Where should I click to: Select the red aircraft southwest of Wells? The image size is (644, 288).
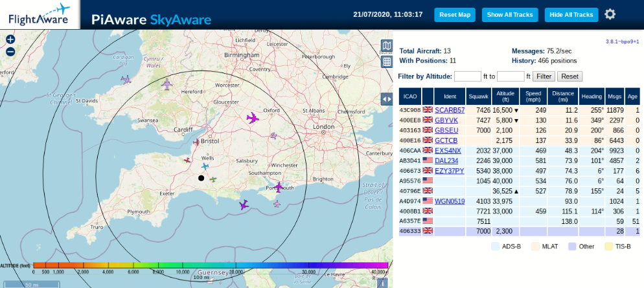pos(187,160)
